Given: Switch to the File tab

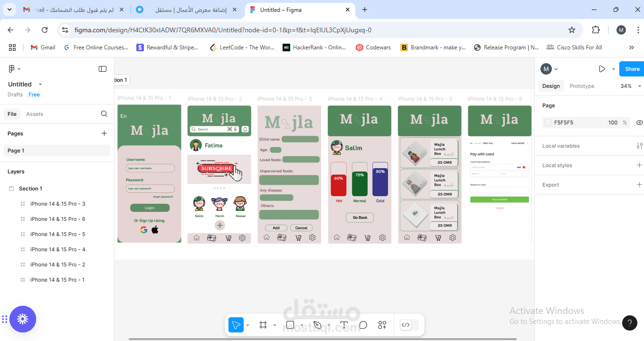Looking at the screenshot, I should pyautogui.click(x=12, y=114).
